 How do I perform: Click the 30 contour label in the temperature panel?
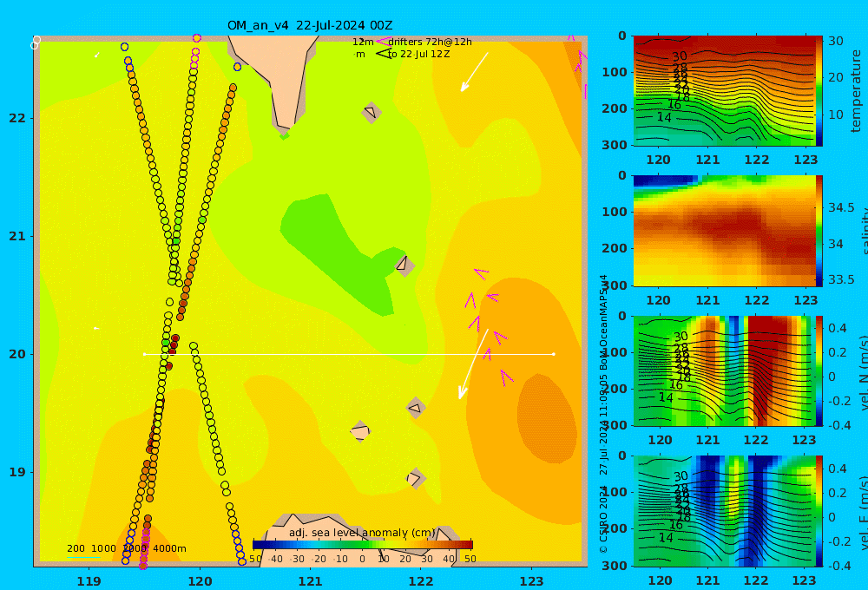(680, 56)
